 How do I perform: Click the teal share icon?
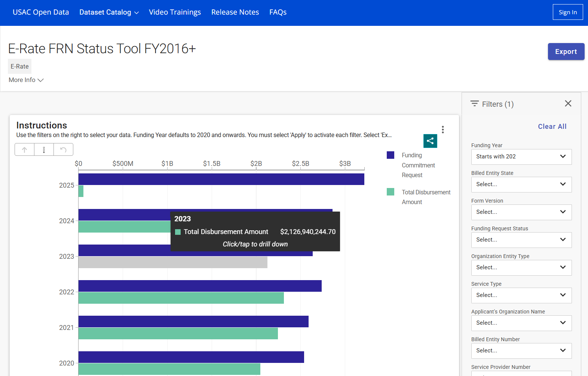pyautogui.click(x=430, y=141)
